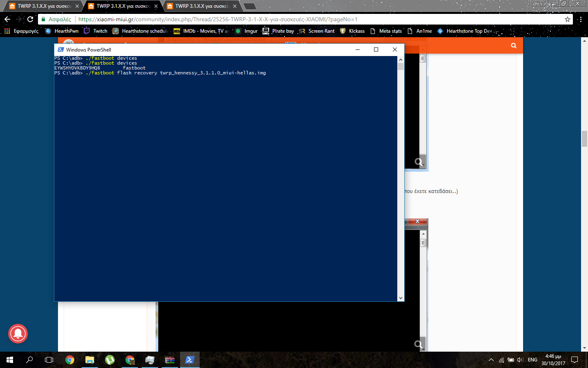Maximize the Windows PowerShell window
Viewport: 588px width, 368px height.
[376, 49]
